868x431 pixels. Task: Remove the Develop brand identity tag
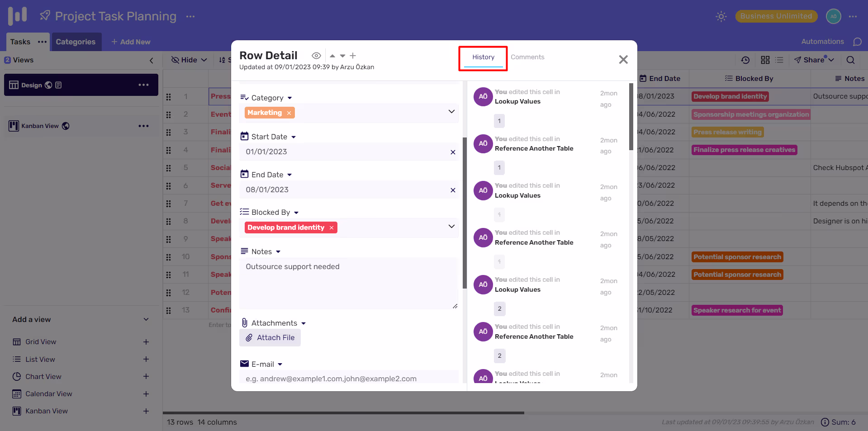tap(332, 227)
